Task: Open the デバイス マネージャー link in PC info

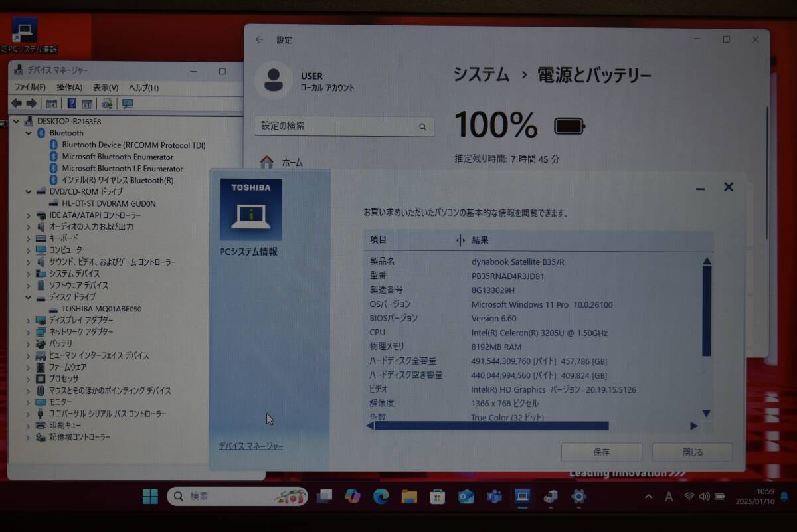Action: coord(251,446)
